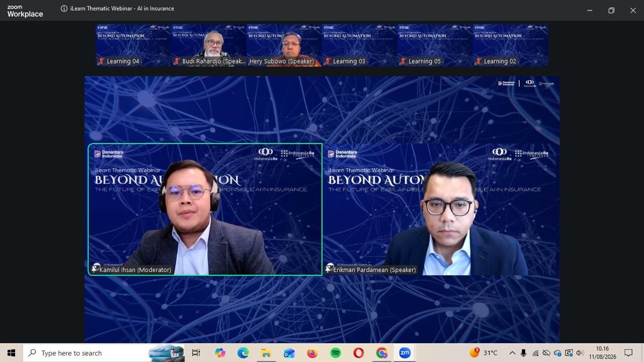Viewport: 644px width, 362px height.
Task: Open Spotify from the taskbar
Action: pos(336,353)
